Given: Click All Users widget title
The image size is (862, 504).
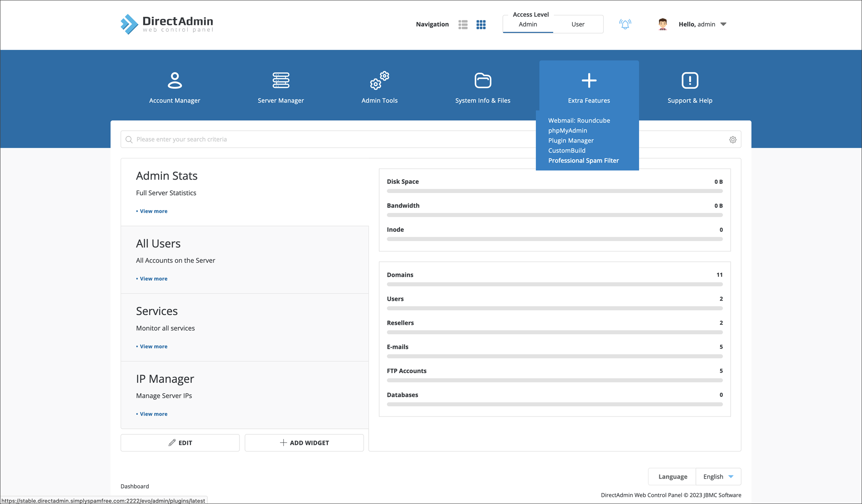Looking at the screenshot, I should pyautogui.click(x=158, y=243).
